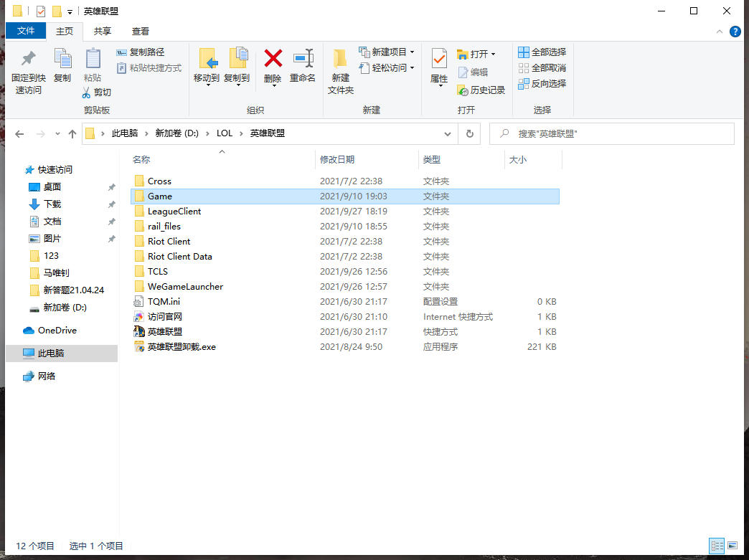This screenshot has width=749, height=560.
Task: Switch to the large icons view icon
Action: tap(732, 545)
